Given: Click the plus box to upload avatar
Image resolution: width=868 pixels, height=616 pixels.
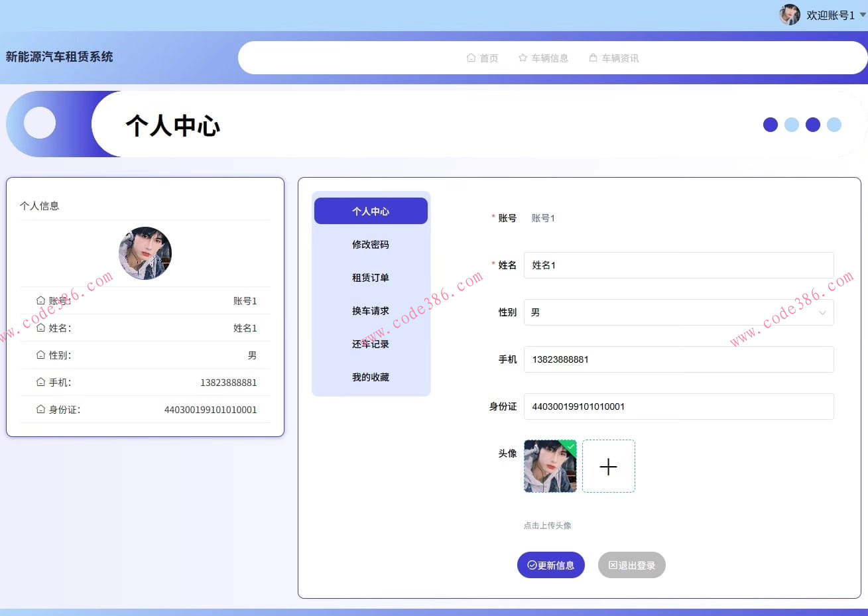Looking at the screenshot, I should (x=608, y=465).
